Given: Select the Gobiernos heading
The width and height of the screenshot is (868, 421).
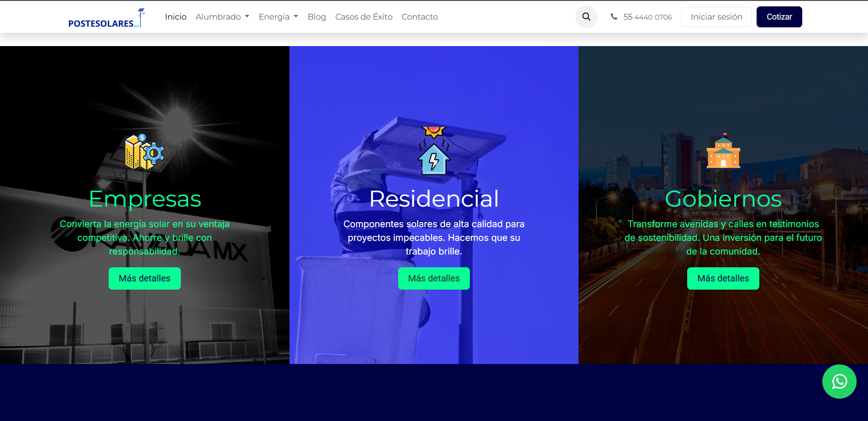Looking at the screenshot, I should (x=723, y=199).
